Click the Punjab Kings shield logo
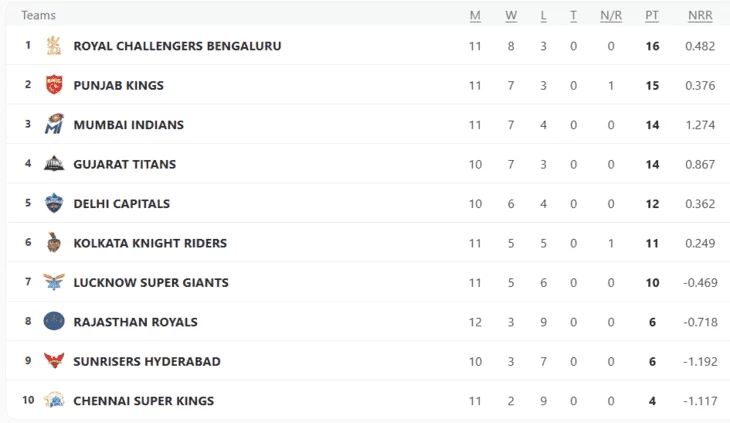Viewport: 730px width, 423px height. (54, 85)
